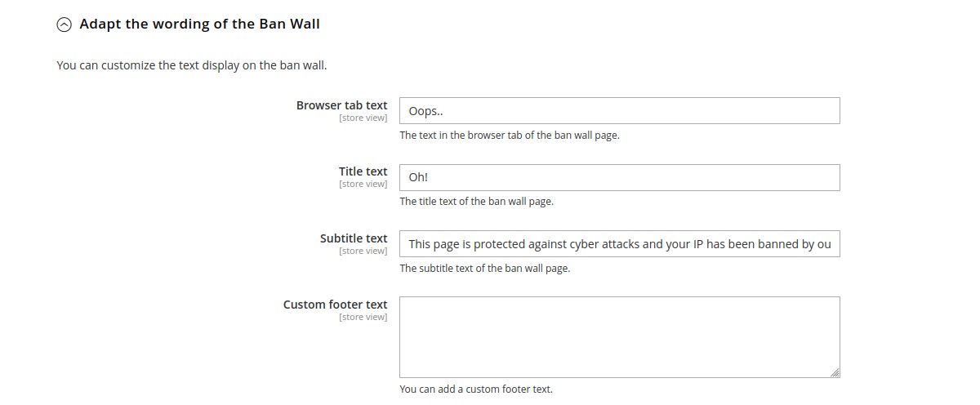Collapse the Ban Wall section with circle chevron icon
This screenshot has width=980, height=405.
point(64,24)
